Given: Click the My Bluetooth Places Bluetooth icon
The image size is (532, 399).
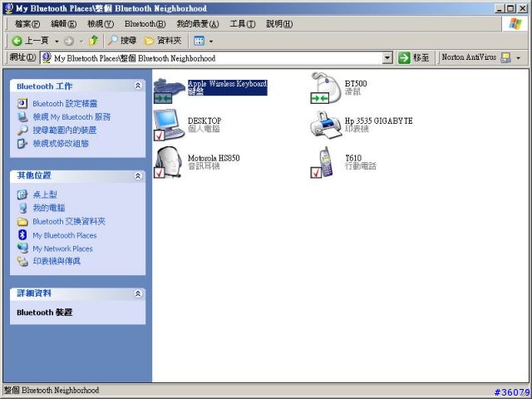Looking at the screenshot, I should coord(22,234).
